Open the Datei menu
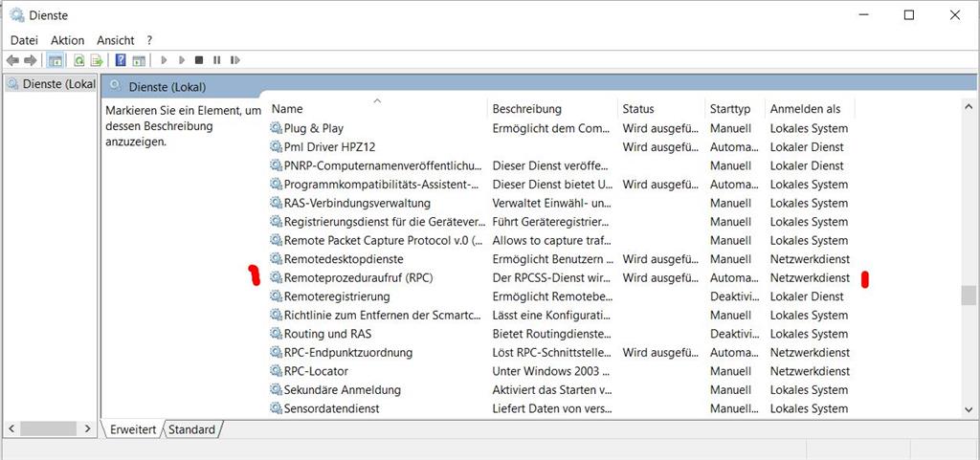 24,40
